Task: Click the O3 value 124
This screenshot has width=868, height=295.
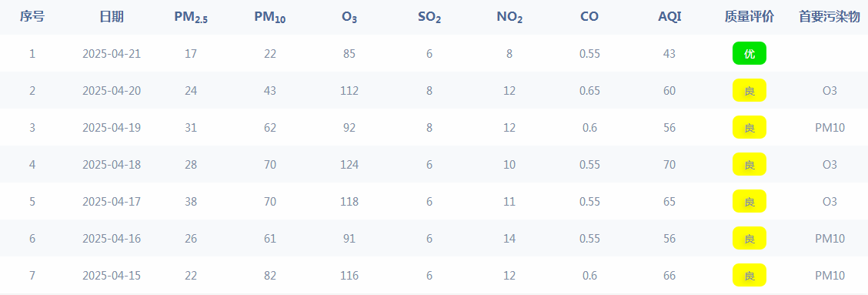Action: coord(349,165)
